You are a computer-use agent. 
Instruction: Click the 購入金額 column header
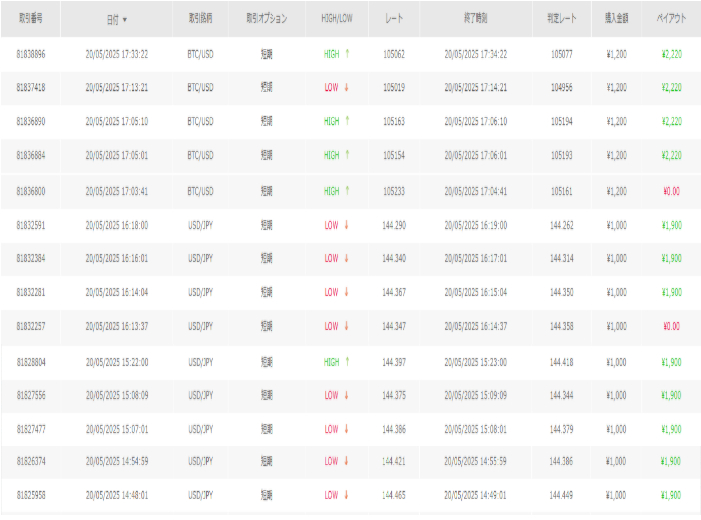[617, 18]
